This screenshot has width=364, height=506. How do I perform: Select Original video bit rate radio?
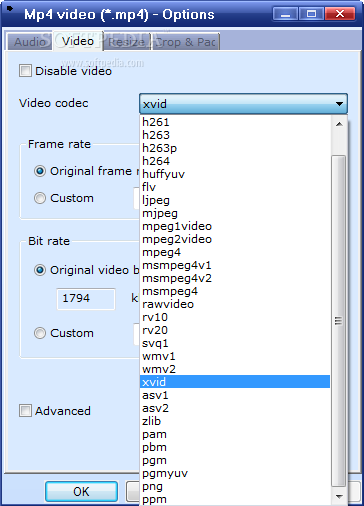40,270
